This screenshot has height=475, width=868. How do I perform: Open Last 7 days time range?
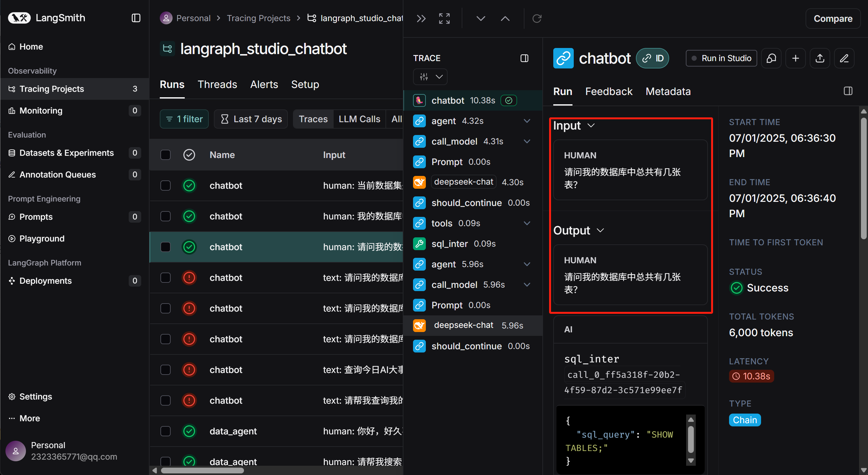[251, 119]
